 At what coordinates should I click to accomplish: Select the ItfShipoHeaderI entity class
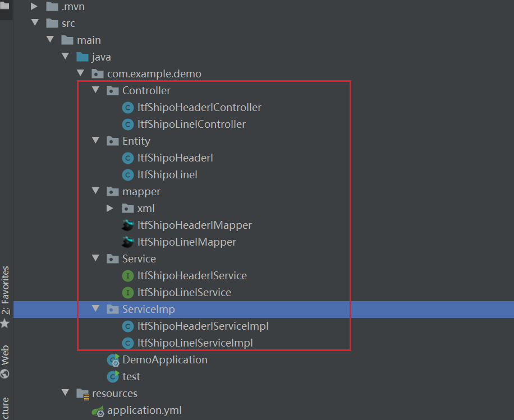pos(175,158)
